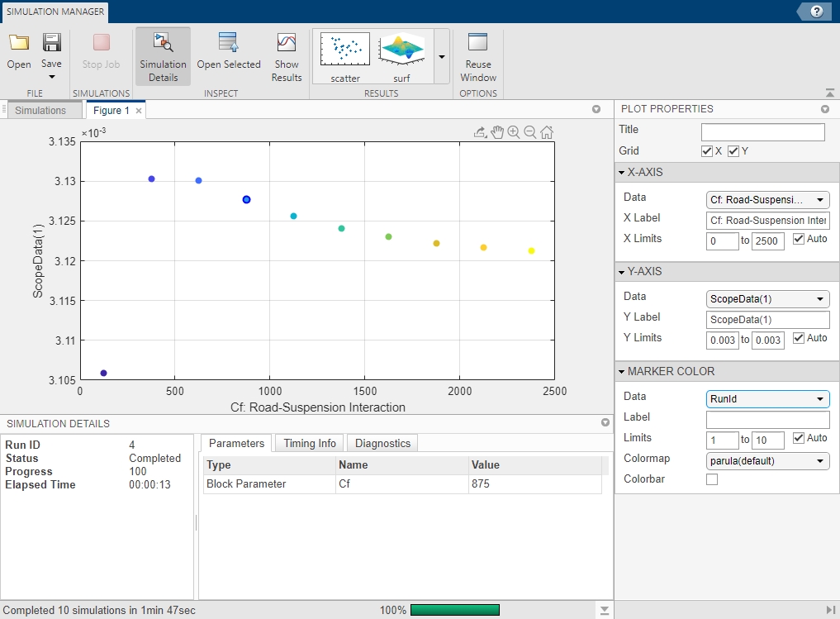Toggle the X grid checkbox
Image resolution: width=840 pixels, height=619 pixels.
click(707, 151)
